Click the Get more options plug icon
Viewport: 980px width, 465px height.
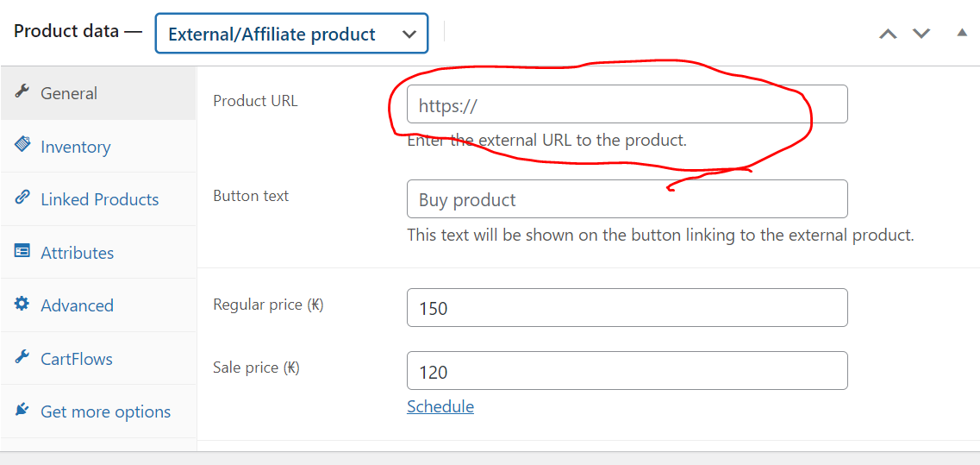pyautogui.click(x=23, y=410)
